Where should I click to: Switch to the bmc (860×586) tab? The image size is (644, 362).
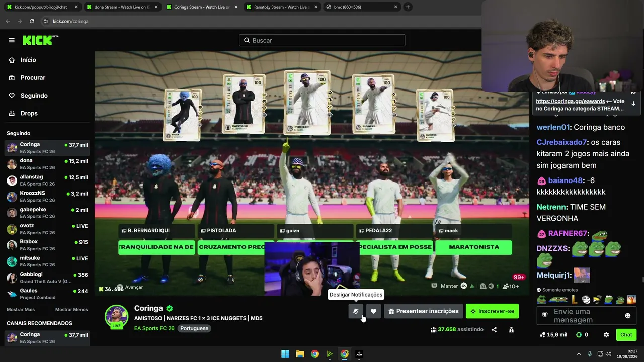point(361,7)
